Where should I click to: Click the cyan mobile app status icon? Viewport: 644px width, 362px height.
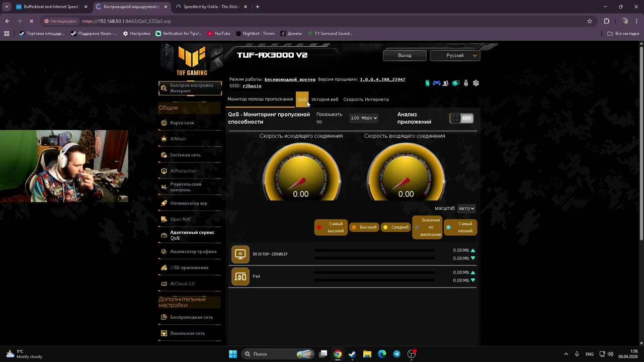click(x=428, y=83)
